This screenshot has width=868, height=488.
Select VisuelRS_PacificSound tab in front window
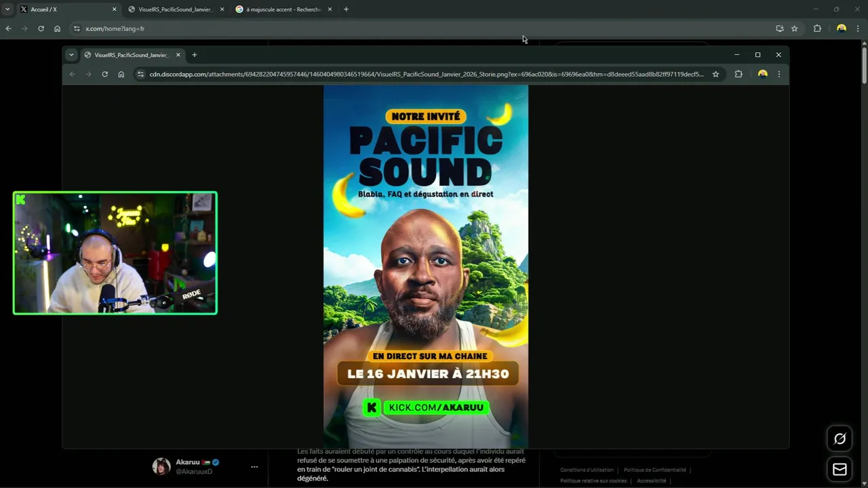pyautogui.click(x=132, y=55)
